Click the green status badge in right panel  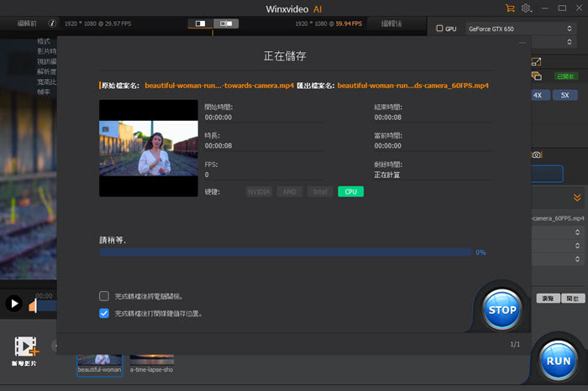click(x=565, y=76)
